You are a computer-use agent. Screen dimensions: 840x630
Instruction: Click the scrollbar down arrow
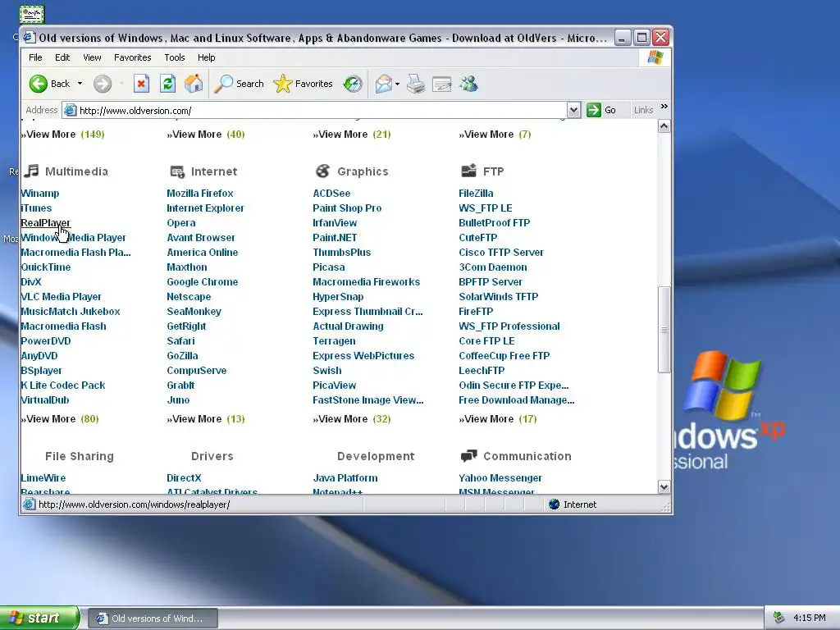tap(664, 487)
